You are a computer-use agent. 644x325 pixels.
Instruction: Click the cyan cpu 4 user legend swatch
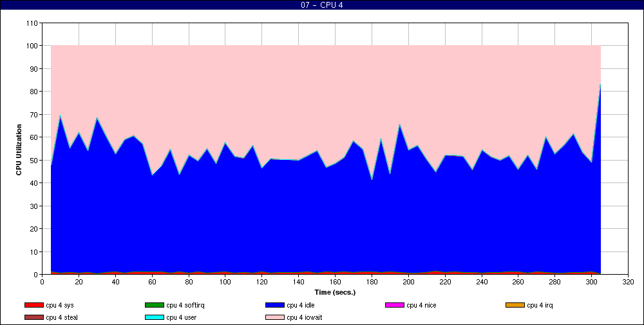coord(155,318)
